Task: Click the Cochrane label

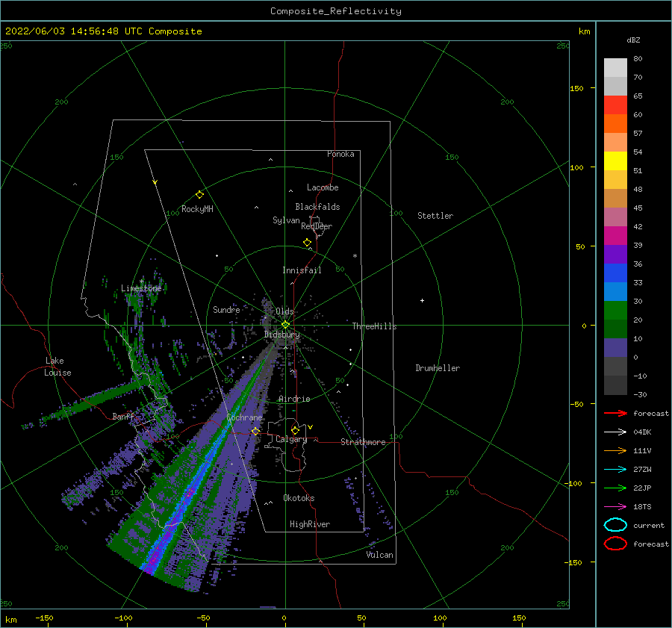Action: tap(244, 417)
